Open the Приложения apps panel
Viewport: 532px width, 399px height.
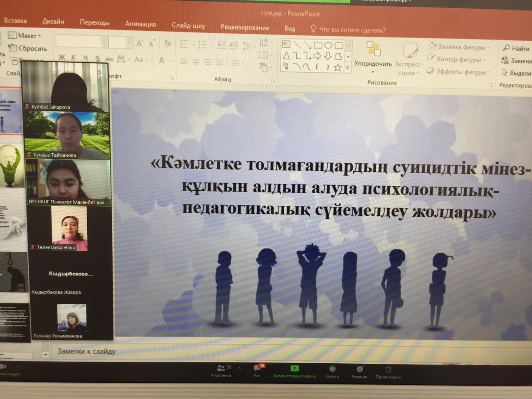click(388, 371)
